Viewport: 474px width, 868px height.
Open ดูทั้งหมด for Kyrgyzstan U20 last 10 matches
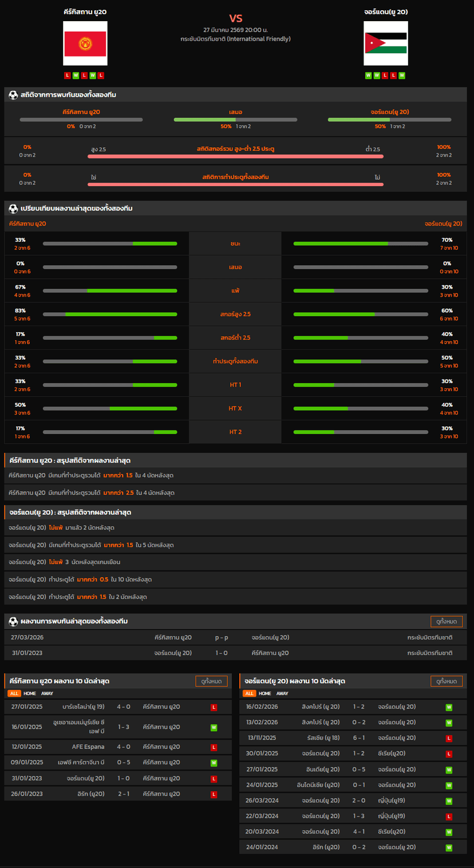211,681
